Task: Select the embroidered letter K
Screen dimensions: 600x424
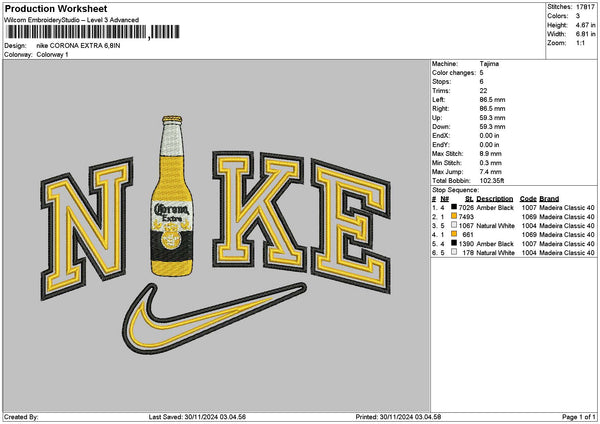Action: click(x=259, y=212)
